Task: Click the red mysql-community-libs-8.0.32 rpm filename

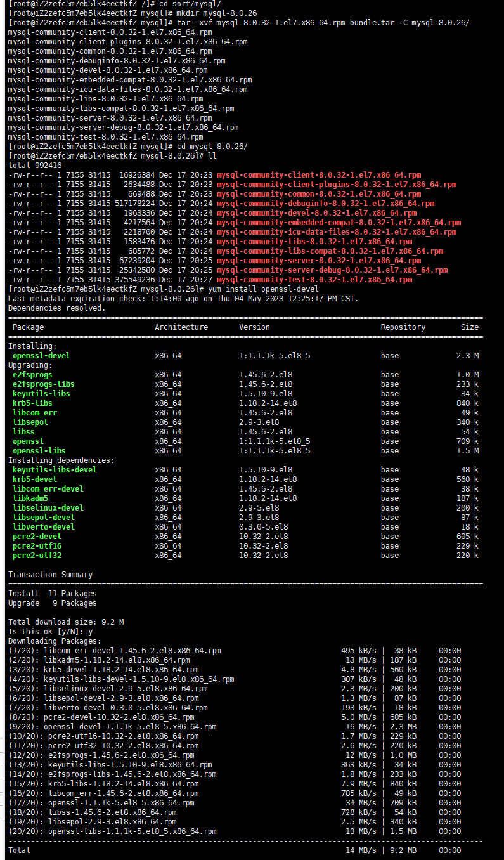Action: [x=314, y=242]
